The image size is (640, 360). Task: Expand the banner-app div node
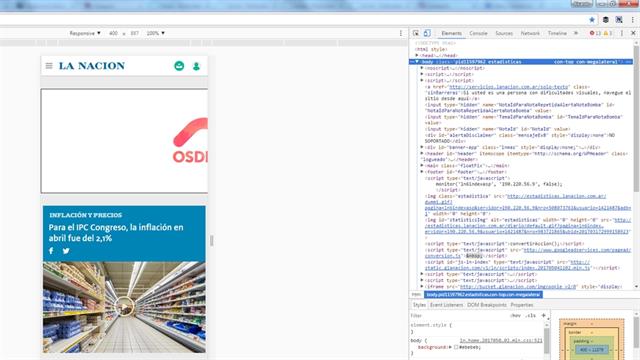click(422, 147)
